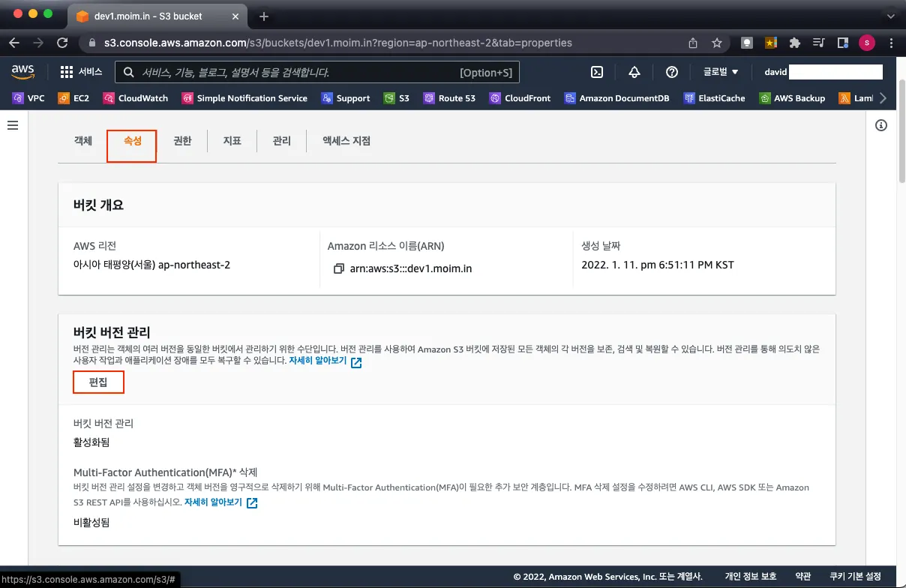Click the 약관 footer link

[x=803, y=577]
